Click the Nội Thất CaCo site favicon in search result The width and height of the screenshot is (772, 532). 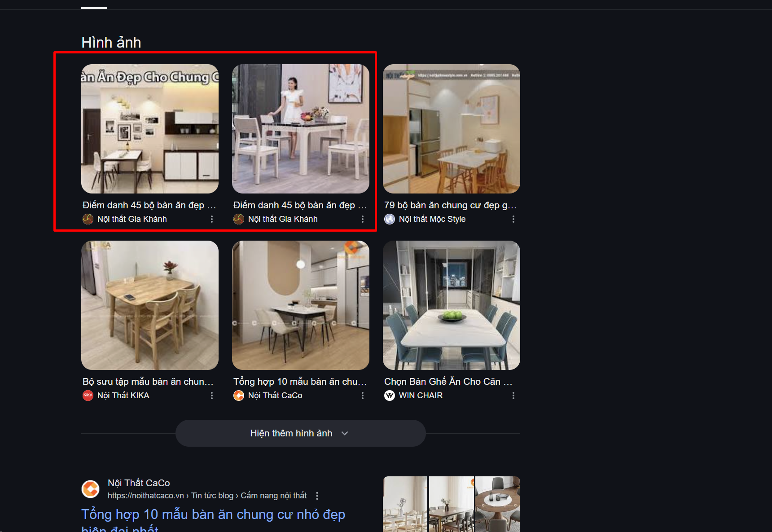click(x=91, y=489)
